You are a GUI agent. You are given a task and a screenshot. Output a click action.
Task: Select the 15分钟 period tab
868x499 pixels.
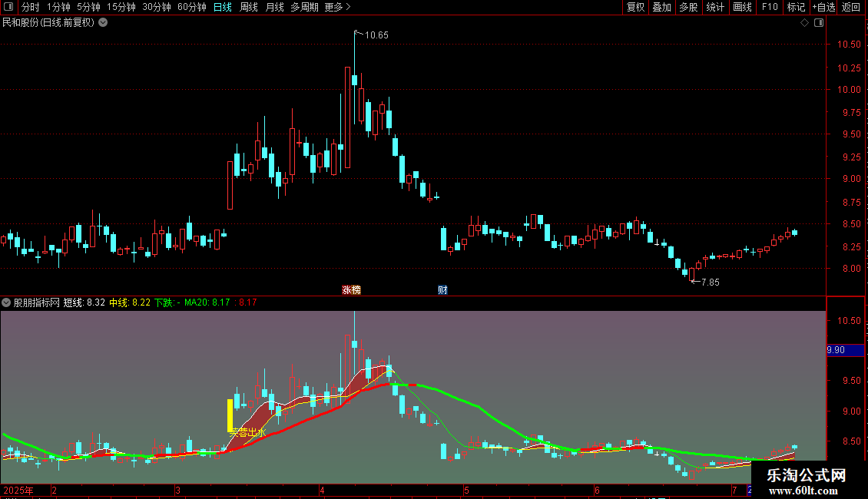(121, 7)
